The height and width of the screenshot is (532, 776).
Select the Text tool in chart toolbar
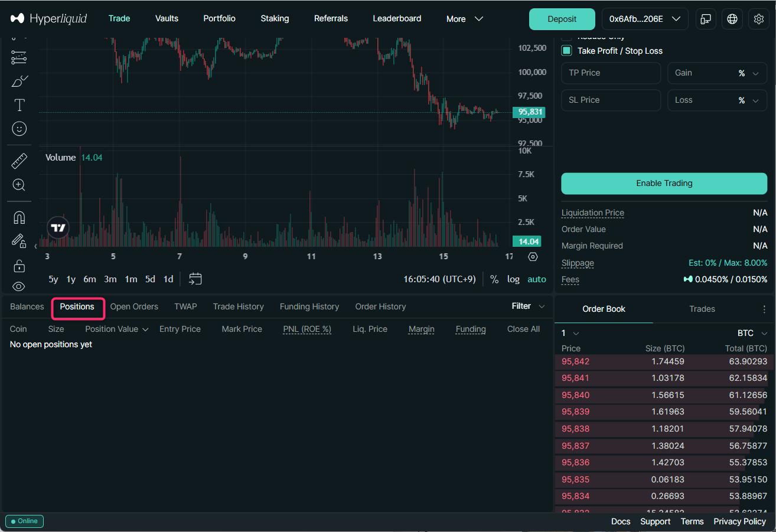[x=19, y=105]
